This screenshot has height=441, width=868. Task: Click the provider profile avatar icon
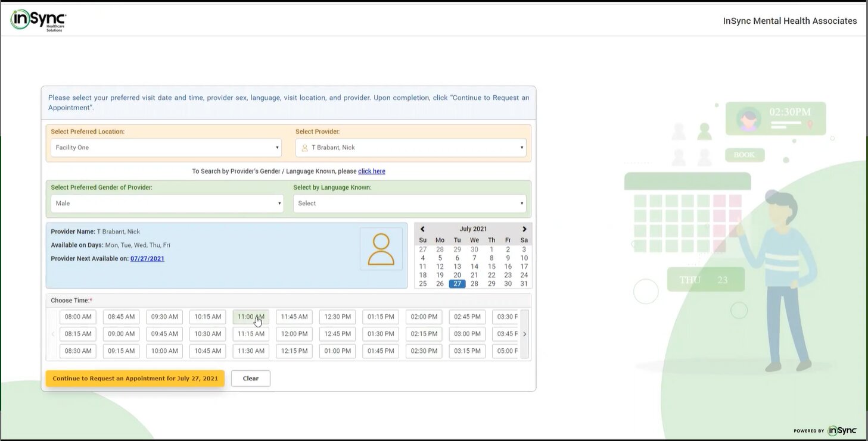tap(381, 249)
